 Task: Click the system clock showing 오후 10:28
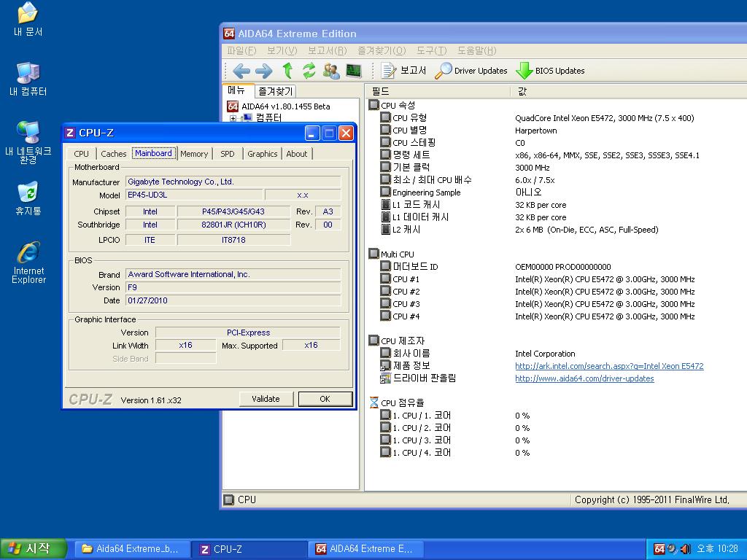coord(716,548)
